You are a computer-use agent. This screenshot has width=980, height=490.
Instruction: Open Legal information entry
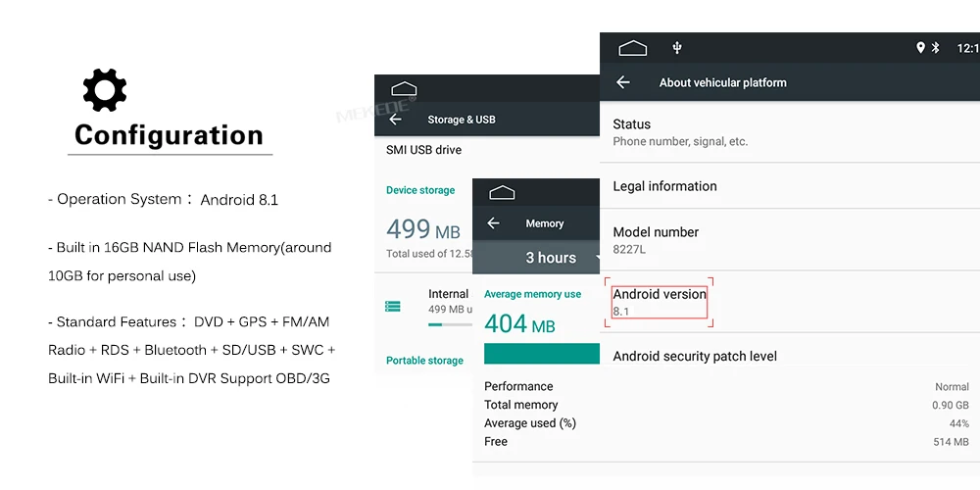(790, 186)
